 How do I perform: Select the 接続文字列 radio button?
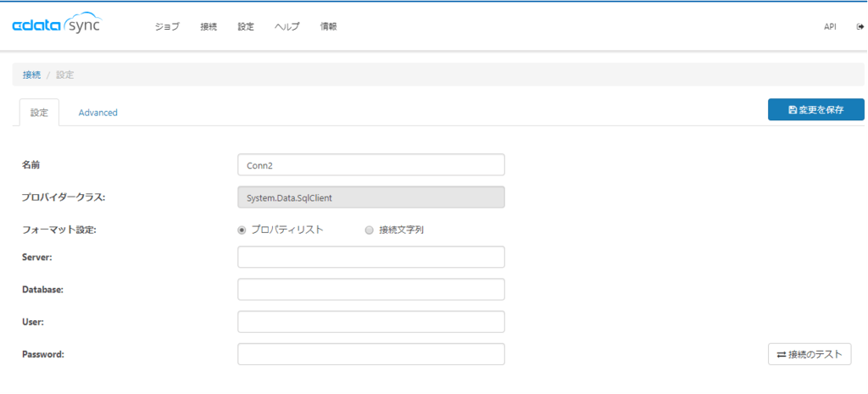click(369, 230)
